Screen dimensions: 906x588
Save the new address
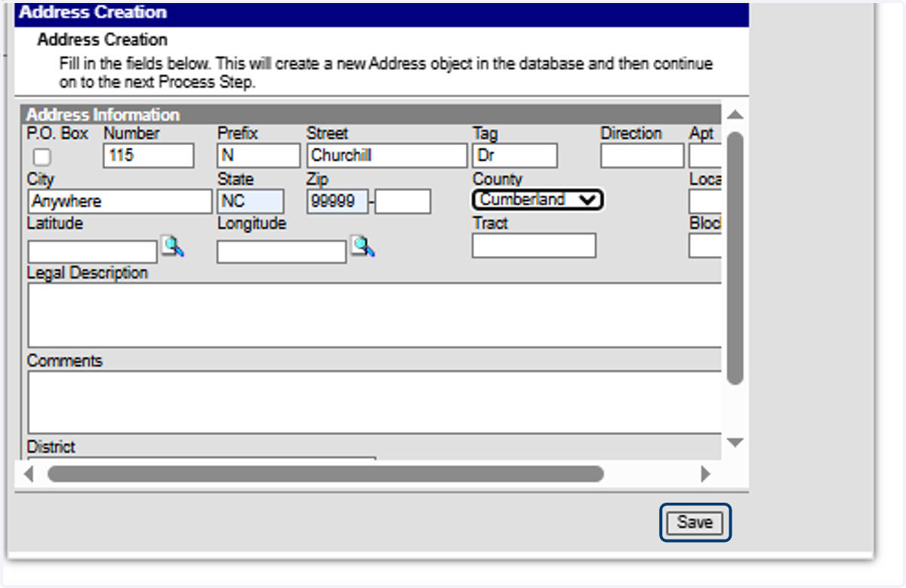pos(695,522)
